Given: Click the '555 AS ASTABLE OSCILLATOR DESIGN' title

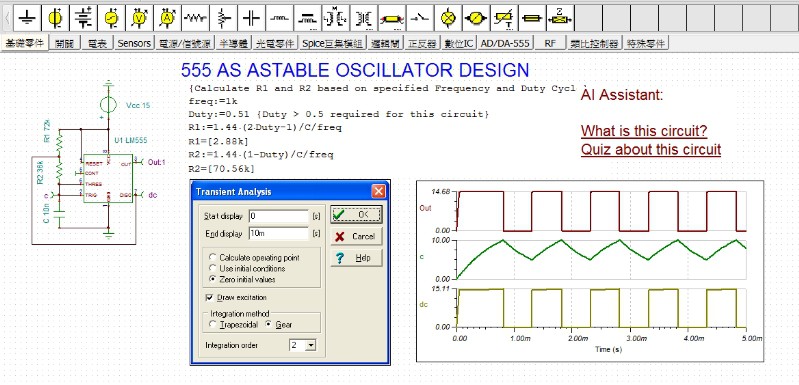Looking at the screenshot, I should (x=355, y=70).
